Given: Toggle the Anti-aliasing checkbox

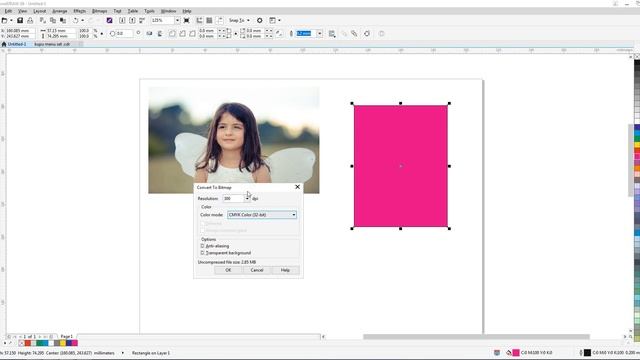Looking at the screenshot, I should click(202, 246).
